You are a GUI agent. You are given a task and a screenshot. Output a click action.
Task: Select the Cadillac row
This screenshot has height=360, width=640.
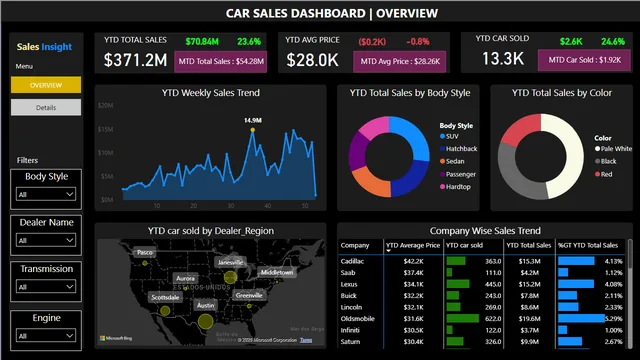coord(482,261)
